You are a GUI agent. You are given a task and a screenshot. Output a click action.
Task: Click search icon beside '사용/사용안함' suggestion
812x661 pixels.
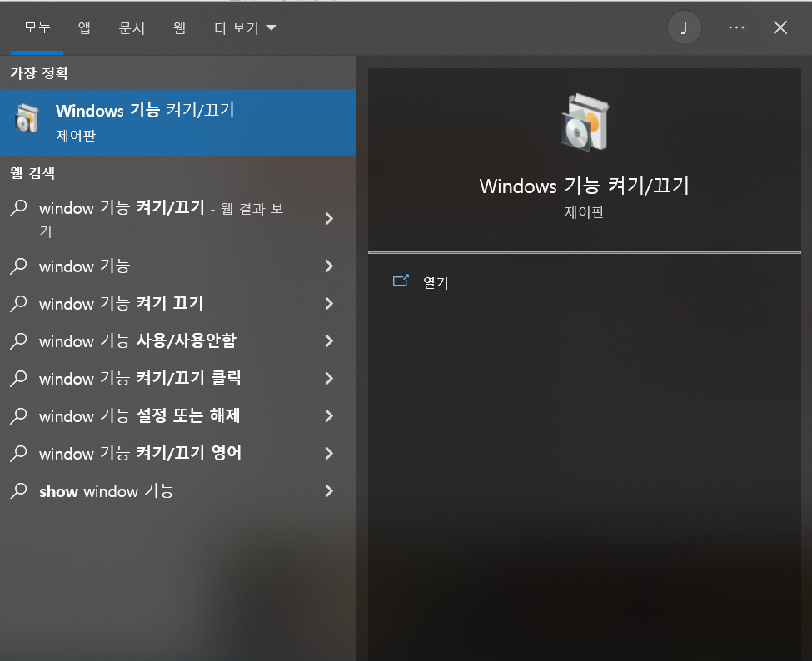(18, 340)
